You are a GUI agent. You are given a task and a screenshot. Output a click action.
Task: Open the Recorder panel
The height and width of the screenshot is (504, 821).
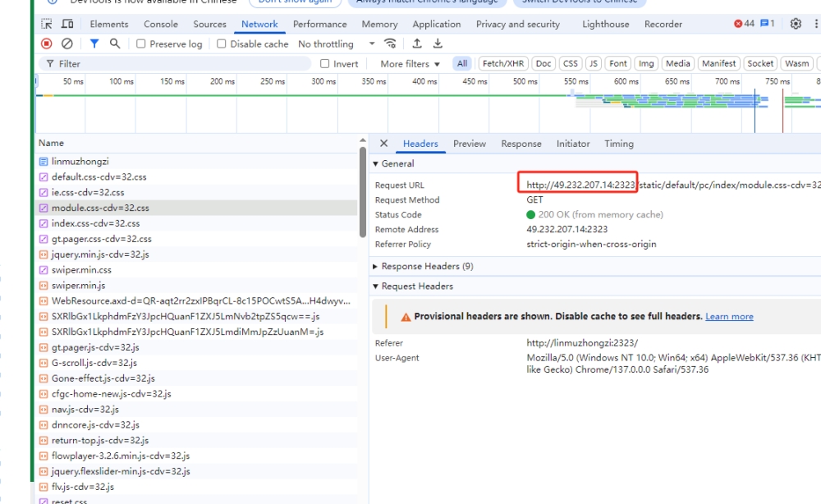pyautogui.click(x=663, y=24)
